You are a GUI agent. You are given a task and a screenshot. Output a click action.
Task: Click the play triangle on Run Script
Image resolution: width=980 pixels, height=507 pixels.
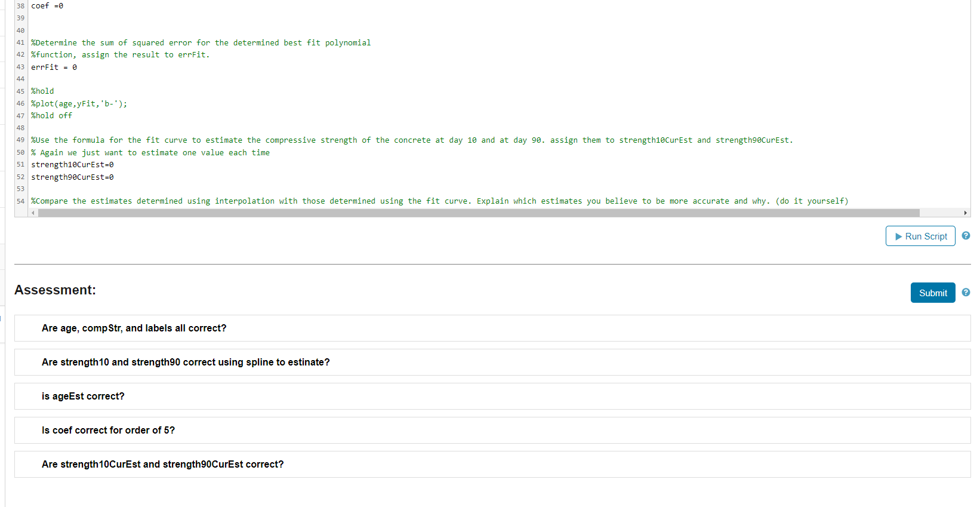898,236
